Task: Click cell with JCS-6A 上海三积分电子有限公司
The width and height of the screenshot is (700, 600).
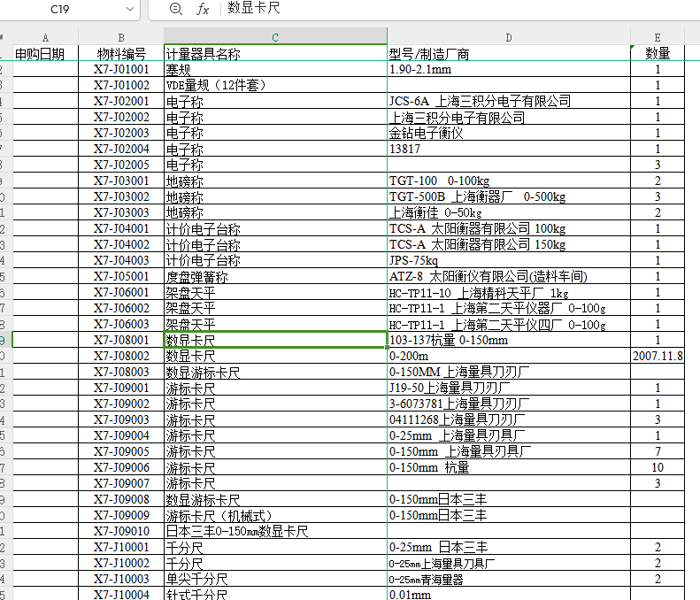Action: coord(508,101)
